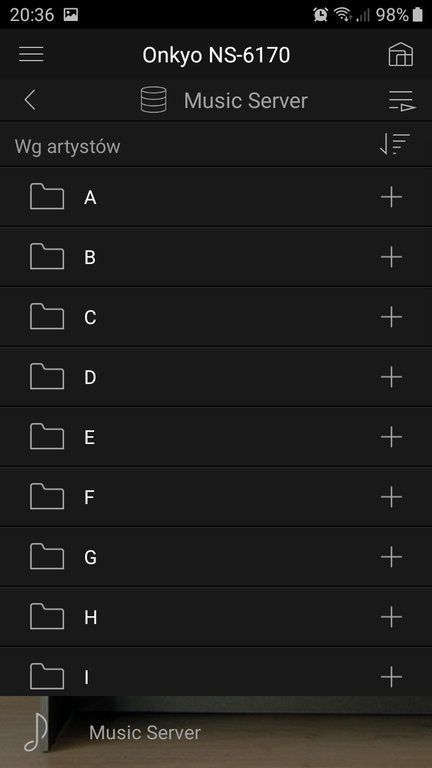Viewport: 432px width, 768px height.
Task: Open the hamburger menu
Action: coord(31,54)
